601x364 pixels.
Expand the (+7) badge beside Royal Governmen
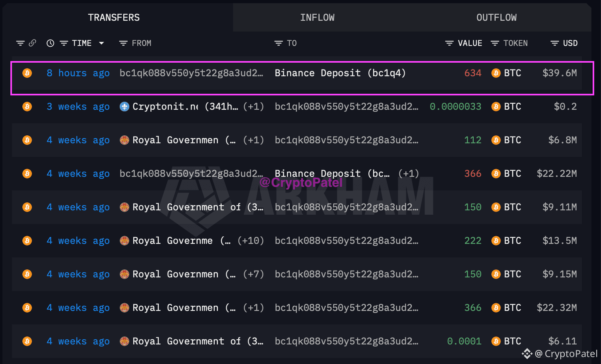[x=253, y=274]
